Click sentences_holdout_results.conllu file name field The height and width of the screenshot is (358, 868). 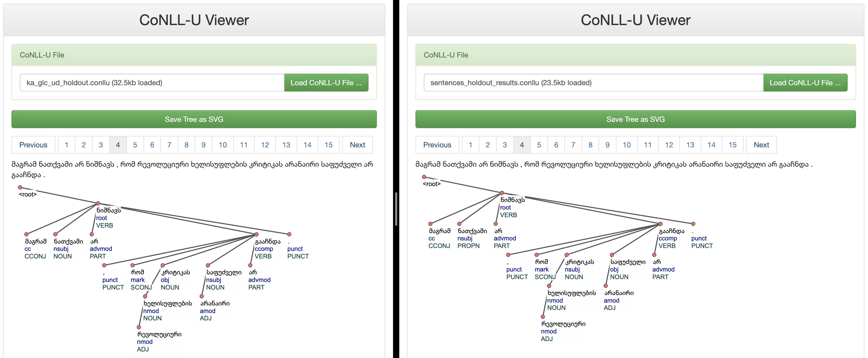pos(593,83)
